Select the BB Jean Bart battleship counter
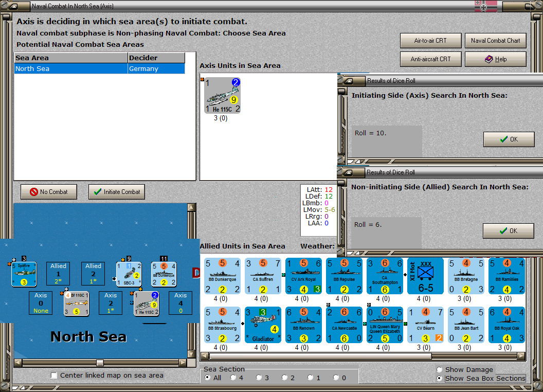Image resolution: width=543 pixels, height=392 pixels. (x=466, y=325)
